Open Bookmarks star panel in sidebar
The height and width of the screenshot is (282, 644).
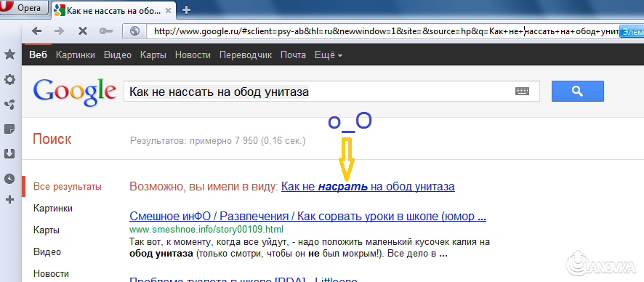point(9,55)
